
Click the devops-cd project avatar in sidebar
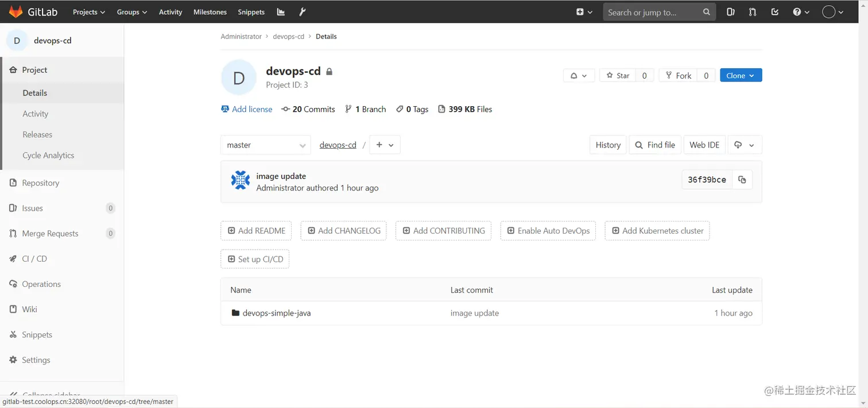(17, 41)
